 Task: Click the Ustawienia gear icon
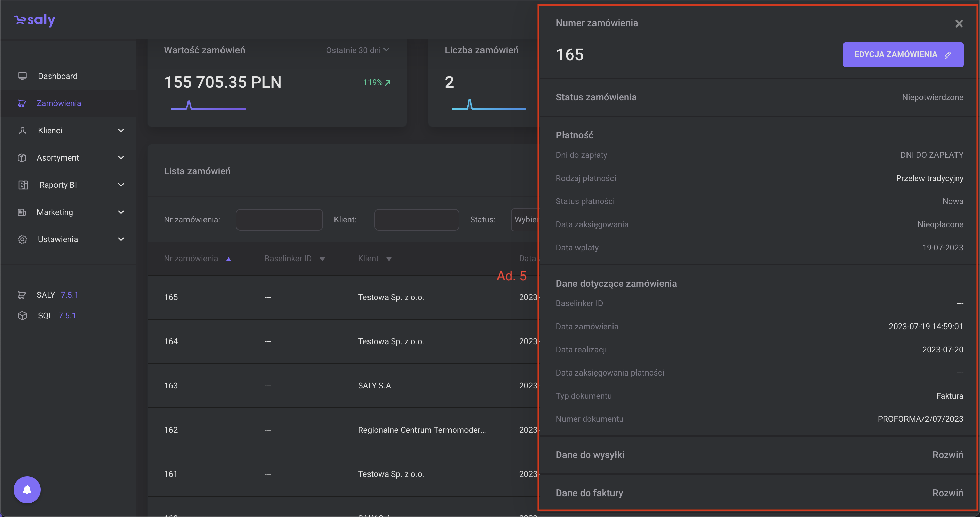(22, 239)
